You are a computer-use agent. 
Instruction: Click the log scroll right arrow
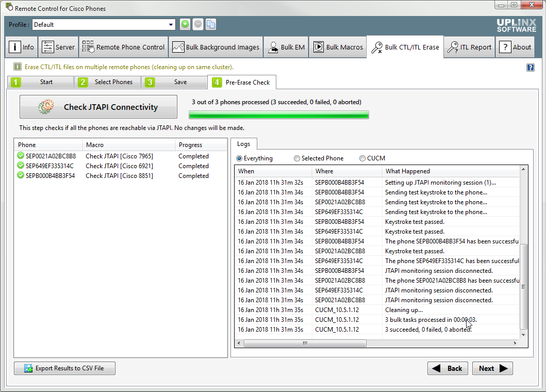pos(515,343)
